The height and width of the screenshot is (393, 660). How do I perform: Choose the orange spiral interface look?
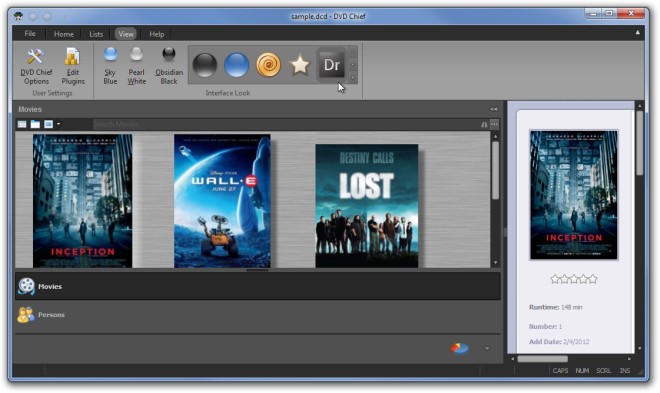(268, 65)
